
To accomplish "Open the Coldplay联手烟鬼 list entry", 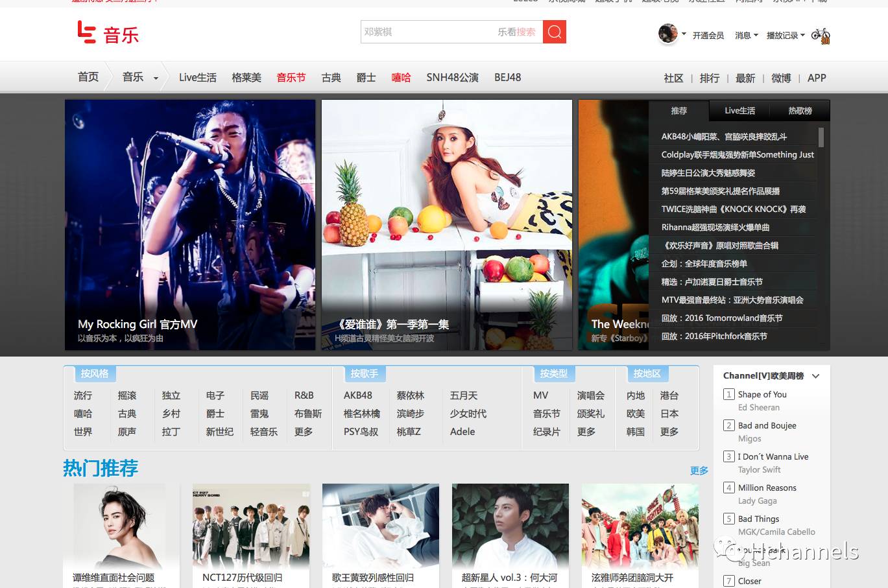I will (738, 155).
